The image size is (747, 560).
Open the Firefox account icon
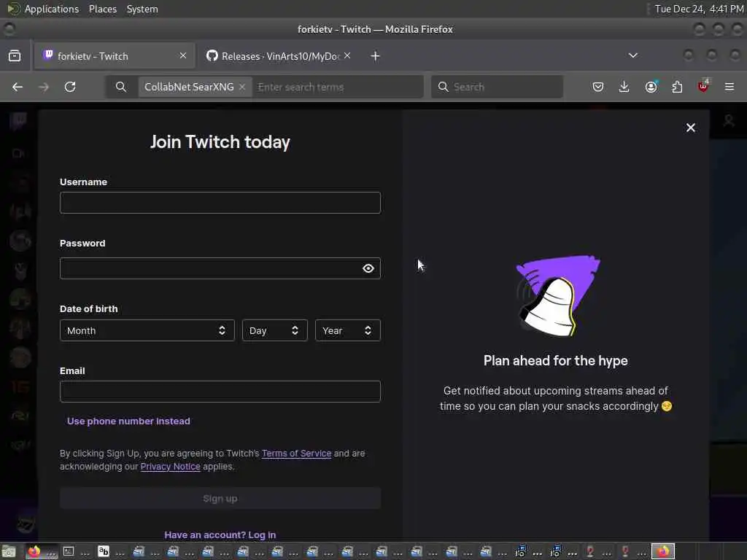[651, 87]
